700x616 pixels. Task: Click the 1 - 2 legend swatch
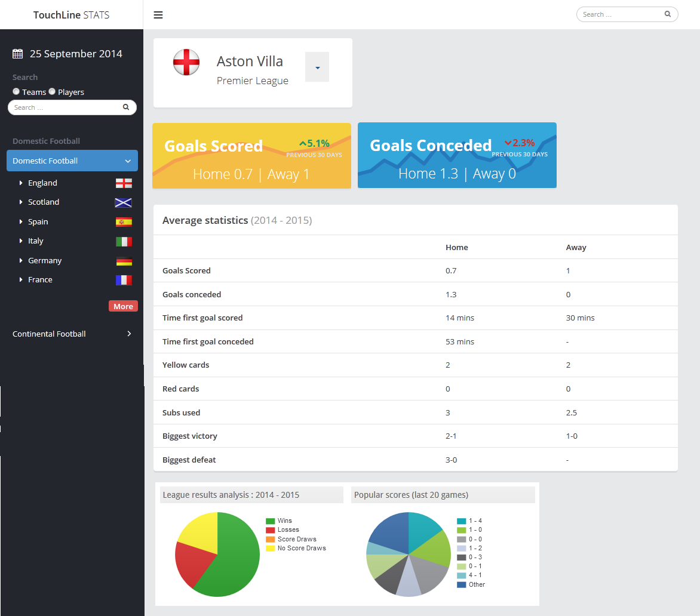point(462,548)
